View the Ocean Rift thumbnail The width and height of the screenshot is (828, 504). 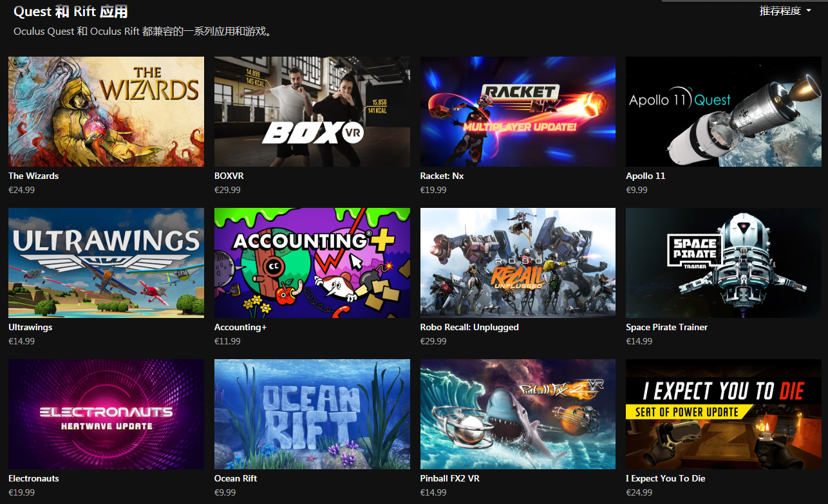312,414
